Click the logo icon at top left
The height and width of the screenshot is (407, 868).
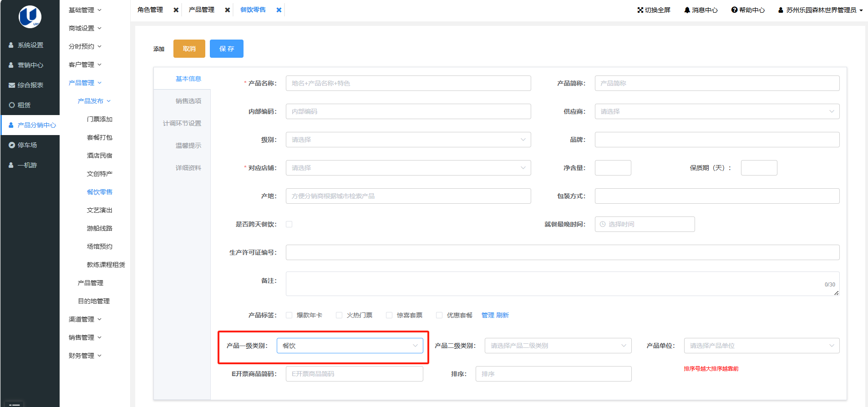30,17
